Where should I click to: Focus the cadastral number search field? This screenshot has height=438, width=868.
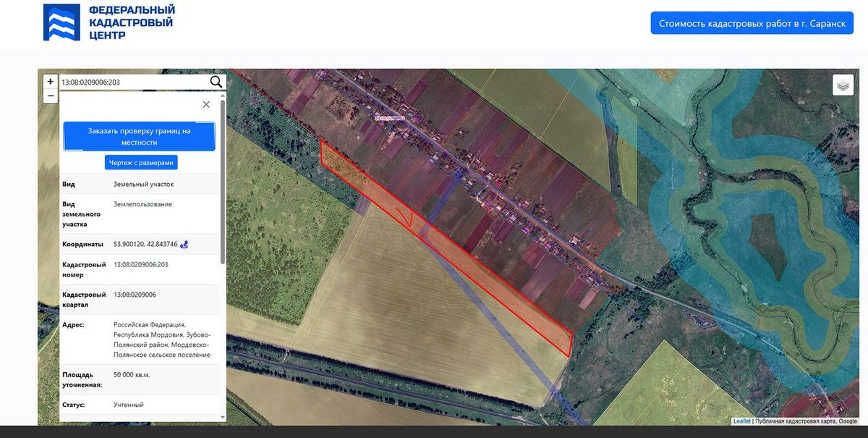pyautogui.click(x=133, y=82)
